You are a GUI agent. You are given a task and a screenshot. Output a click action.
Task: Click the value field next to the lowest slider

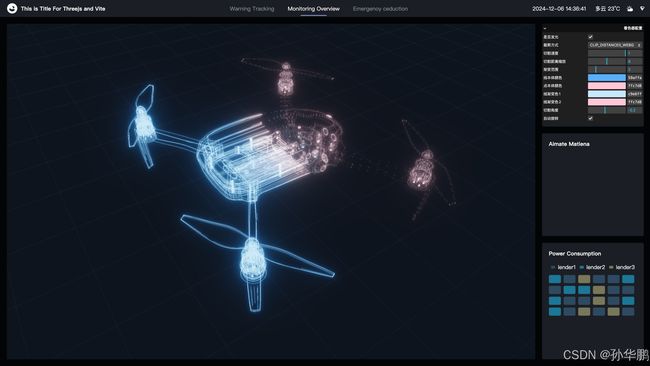(x=635, y=110)
